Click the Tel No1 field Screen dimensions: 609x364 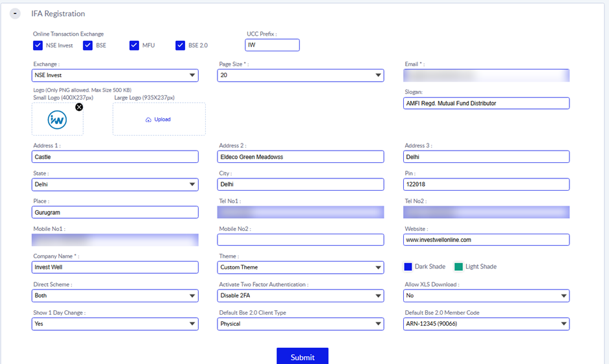[x=301, y=212]
